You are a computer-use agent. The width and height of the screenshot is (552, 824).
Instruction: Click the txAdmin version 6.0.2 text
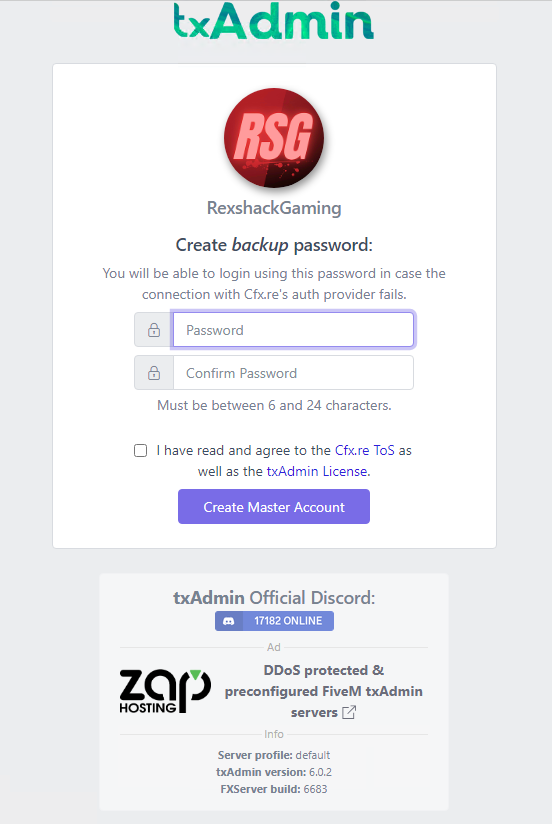[x=274, y=772]
